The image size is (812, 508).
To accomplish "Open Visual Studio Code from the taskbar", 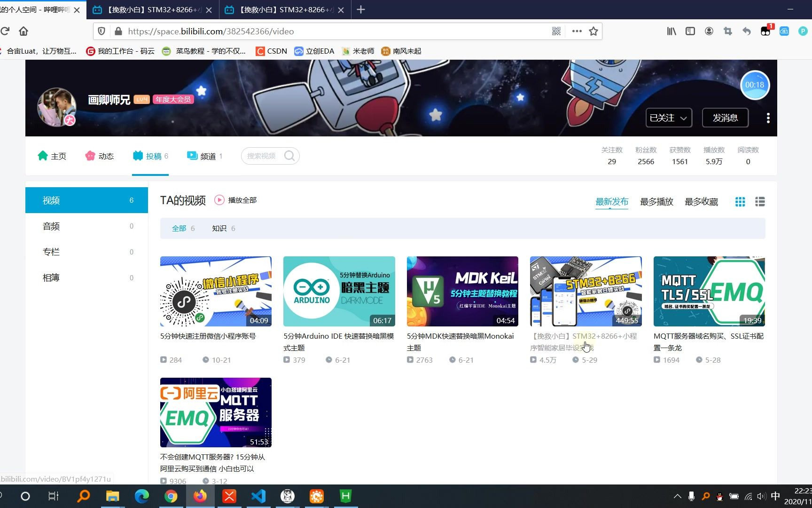I will pos(258,496).
